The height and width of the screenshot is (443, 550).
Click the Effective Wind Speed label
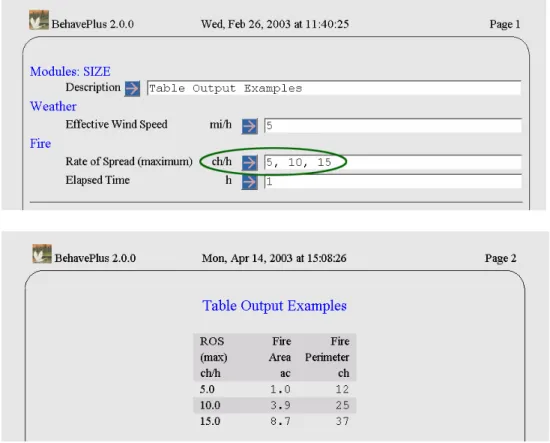116,125
